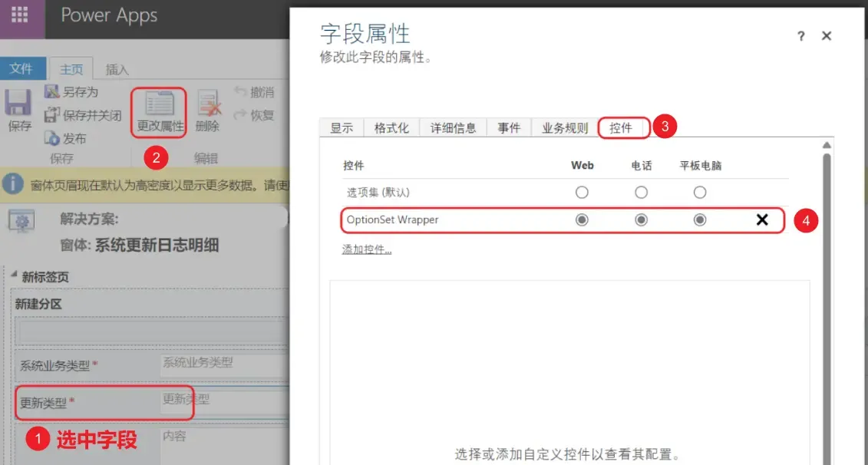868x465 pixels.
Task: Select the 更新类型 field on the form
Action: (x=77, y=401)
